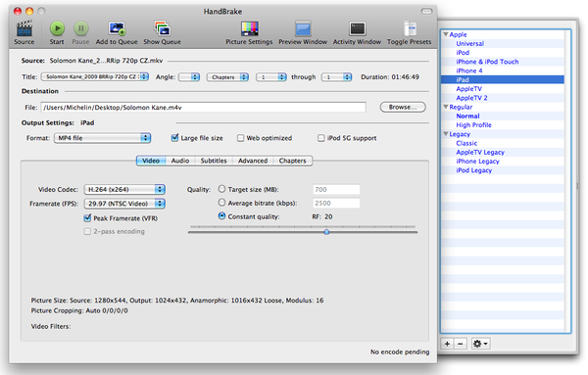Select the AppleTV 2 preset
The height and width of the screenshot is (375, 588).
(471, 98)
